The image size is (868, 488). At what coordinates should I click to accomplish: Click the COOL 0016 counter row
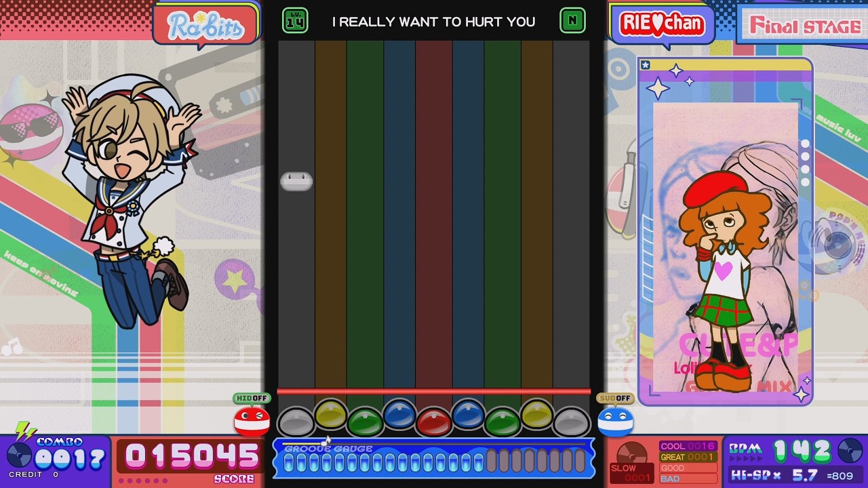(688, 446)
